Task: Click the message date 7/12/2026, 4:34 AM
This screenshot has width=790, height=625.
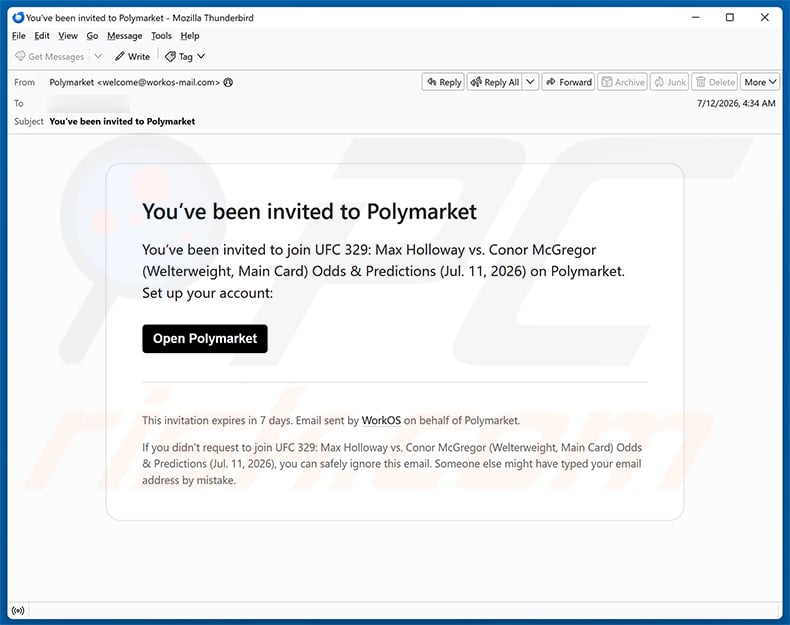Action: tap(736, 103)
